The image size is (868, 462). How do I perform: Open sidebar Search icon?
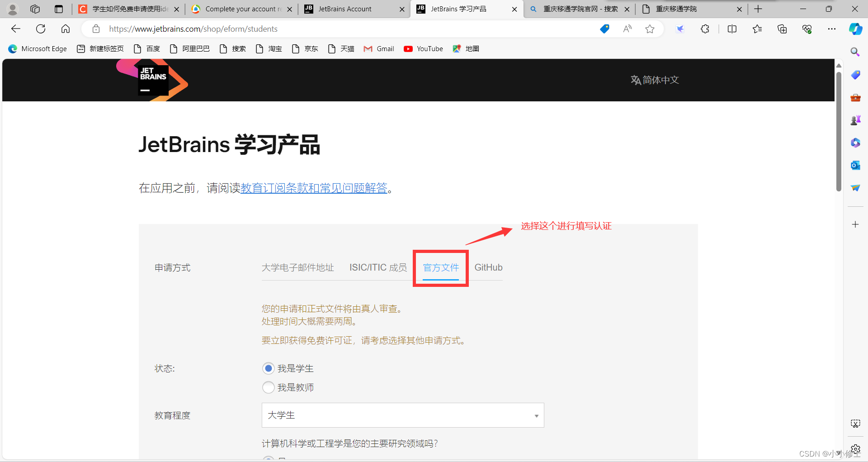coord(855,52)
